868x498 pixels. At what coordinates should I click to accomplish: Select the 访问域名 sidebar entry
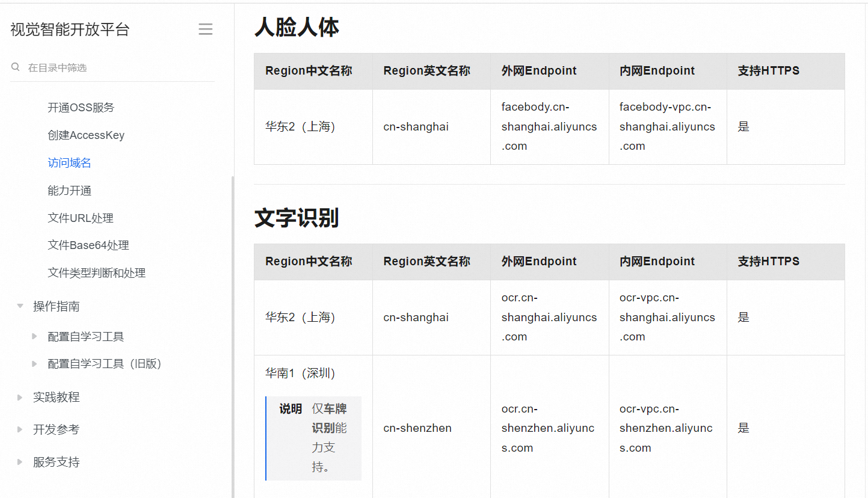click(x=70, y=163)
